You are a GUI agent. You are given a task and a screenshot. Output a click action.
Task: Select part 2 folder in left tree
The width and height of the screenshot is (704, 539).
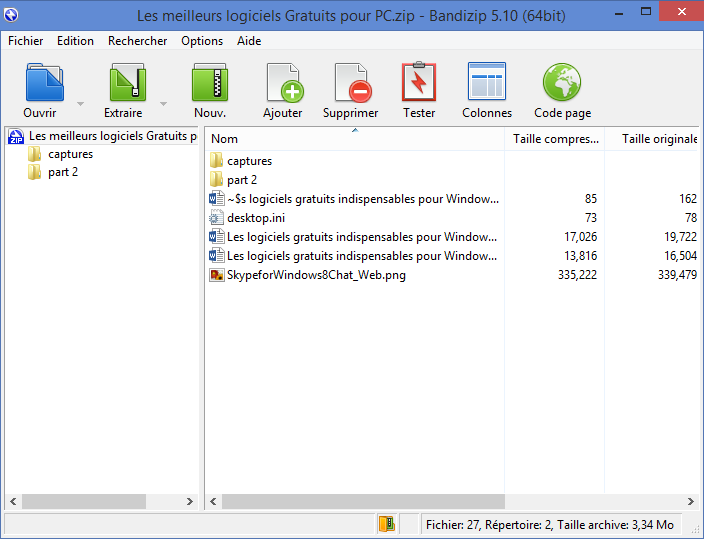62,172
